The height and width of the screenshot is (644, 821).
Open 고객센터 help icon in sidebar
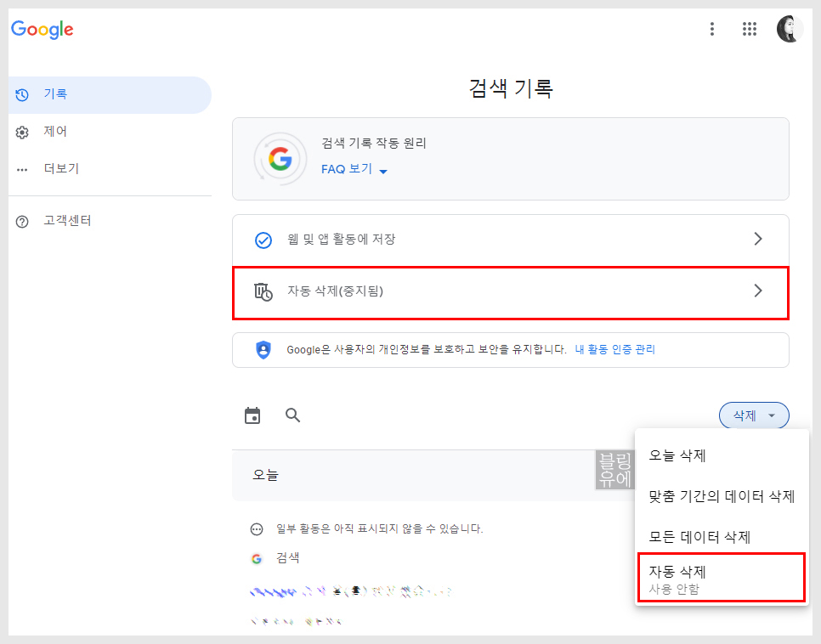tap(23, 220)
